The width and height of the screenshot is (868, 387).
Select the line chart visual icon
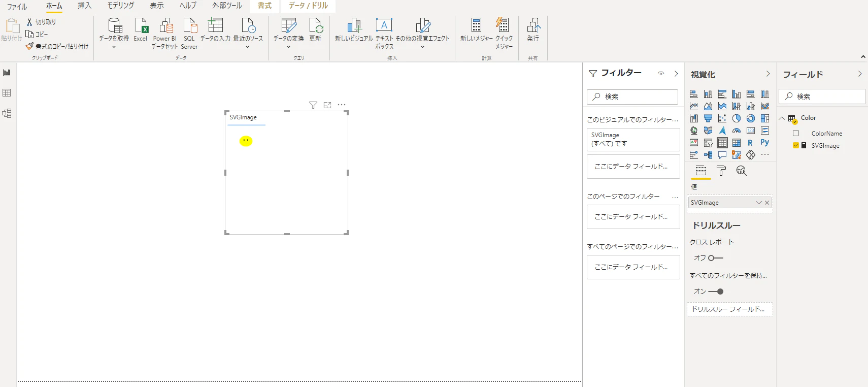pos(694,106)
